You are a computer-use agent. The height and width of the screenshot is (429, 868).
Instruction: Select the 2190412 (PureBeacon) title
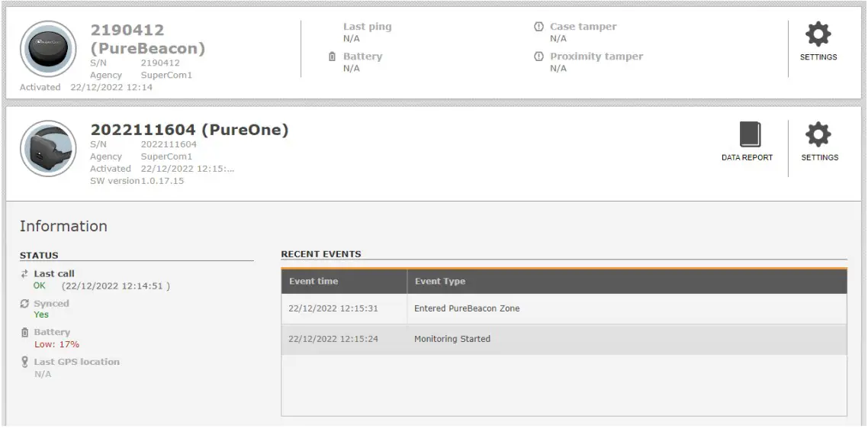coord(148,39)
